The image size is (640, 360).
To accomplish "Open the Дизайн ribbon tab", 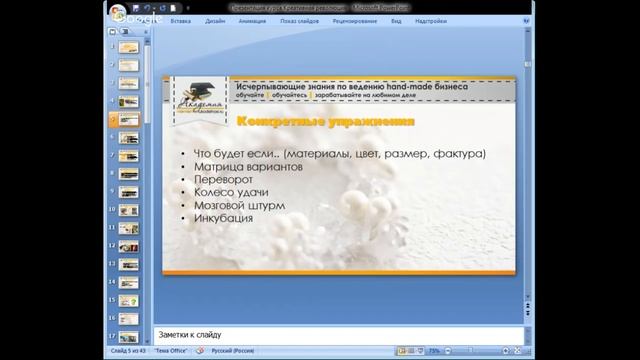I will pos(215,21).
